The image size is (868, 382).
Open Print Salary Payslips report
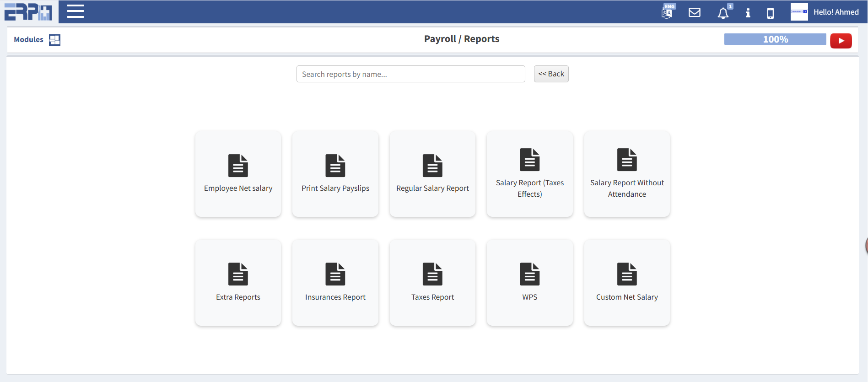pos(335,174)
